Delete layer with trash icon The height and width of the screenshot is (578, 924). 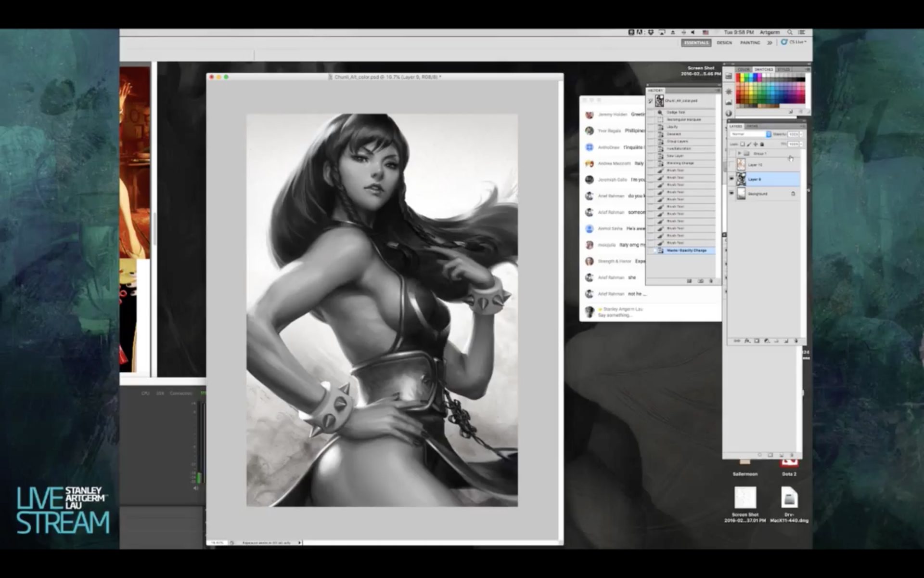pos(796,341)
